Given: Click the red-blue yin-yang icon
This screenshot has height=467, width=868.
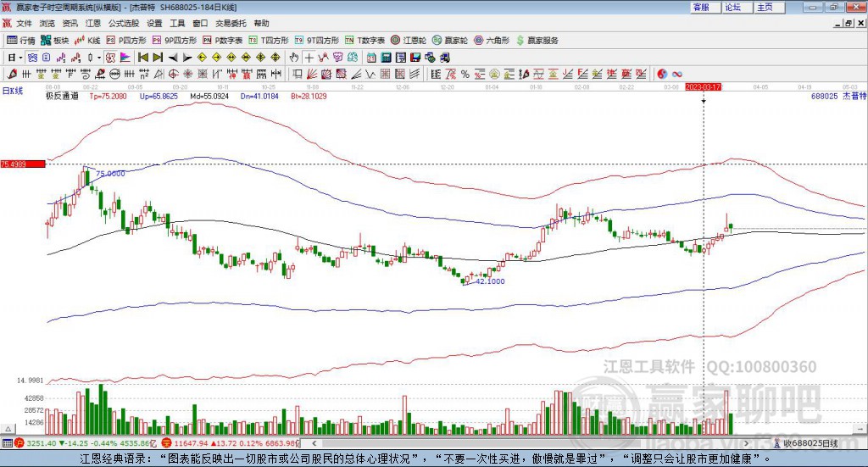Looking at the screenshot, I should point(662,74).
